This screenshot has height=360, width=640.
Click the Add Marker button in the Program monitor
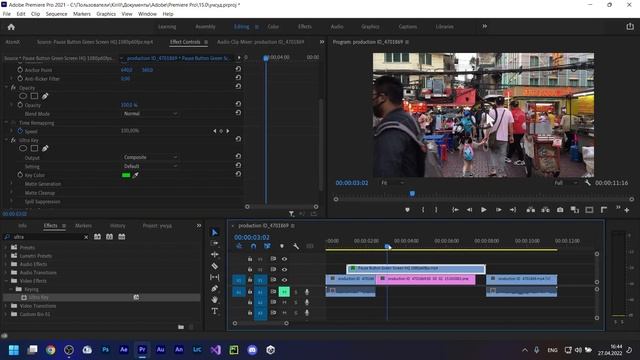coord(407,210)
